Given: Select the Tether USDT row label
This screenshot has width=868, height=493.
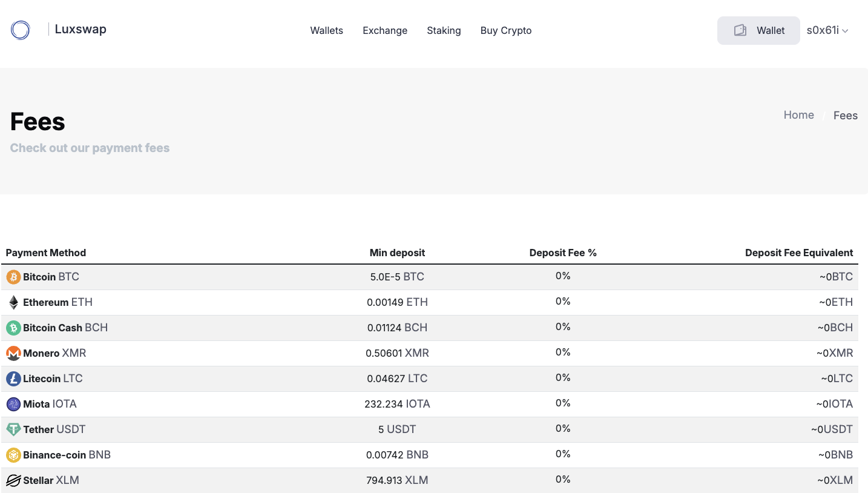Looking at the screenshot, I should pos(54,429).
